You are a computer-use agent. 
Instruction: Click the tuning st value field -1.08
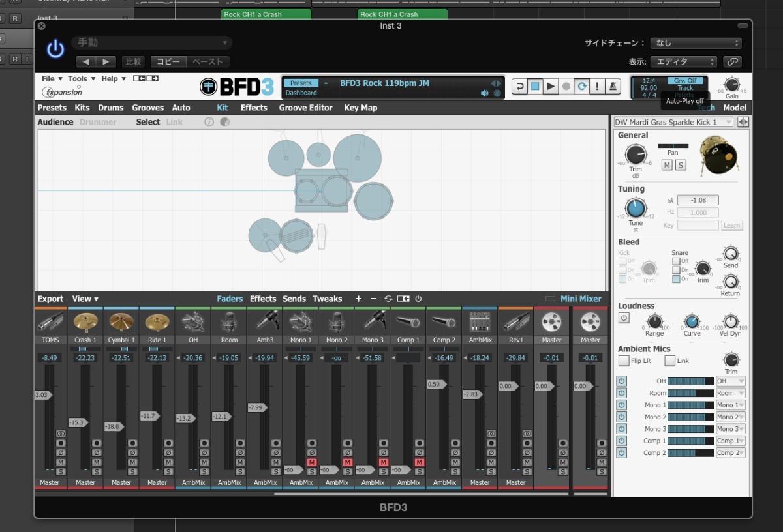point(698,200)
